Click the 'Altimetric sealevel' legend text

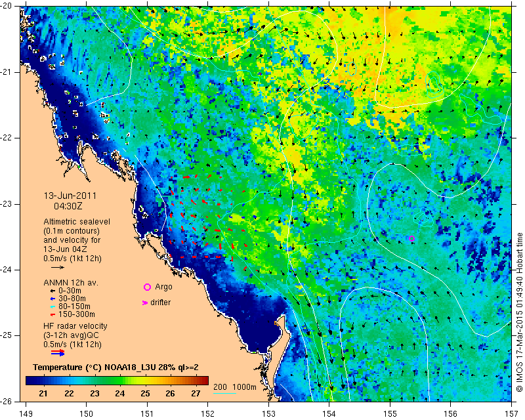pyautogui.click(x=77, y=222)
